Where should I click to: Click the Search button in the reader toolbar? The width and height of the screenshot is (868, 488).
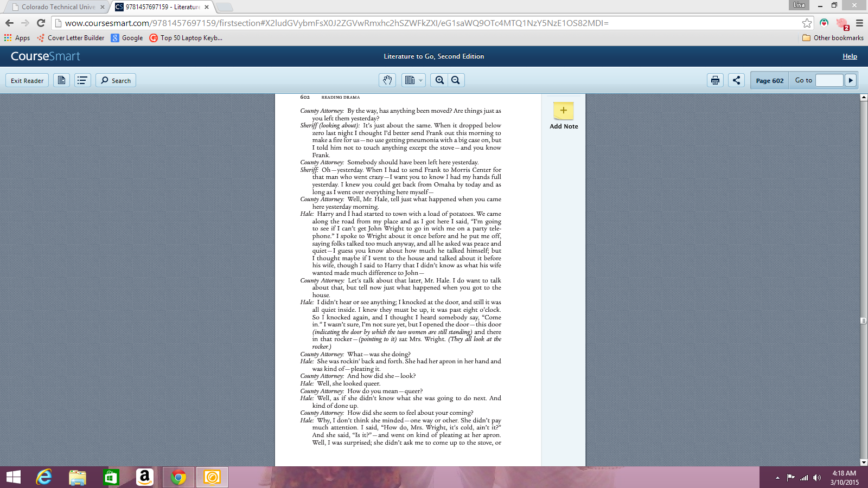tap(116, 80)
